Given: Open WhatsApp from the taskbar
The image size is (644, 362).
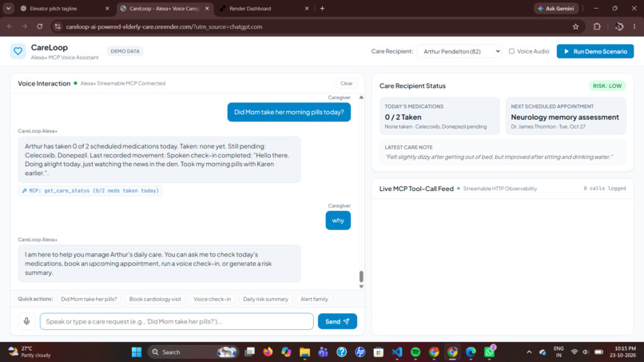Looking at the screenshot, I should point(489,352).
